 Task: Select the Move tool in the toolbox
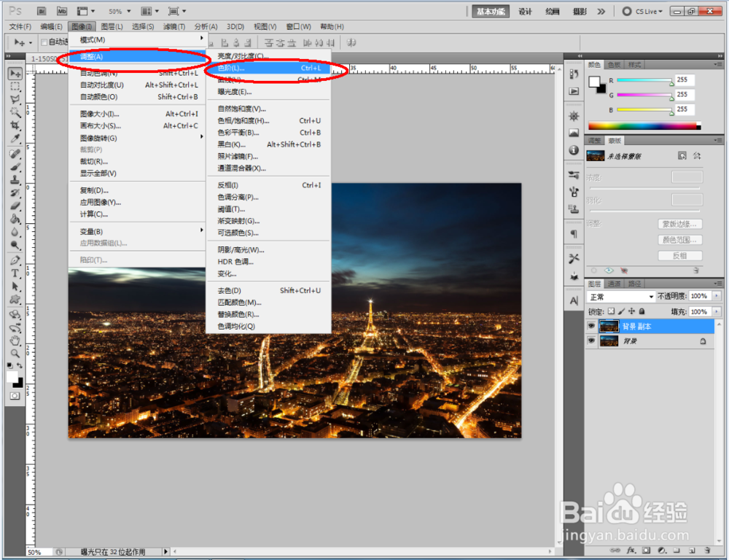pyautogui.click(x=15, y=74)
